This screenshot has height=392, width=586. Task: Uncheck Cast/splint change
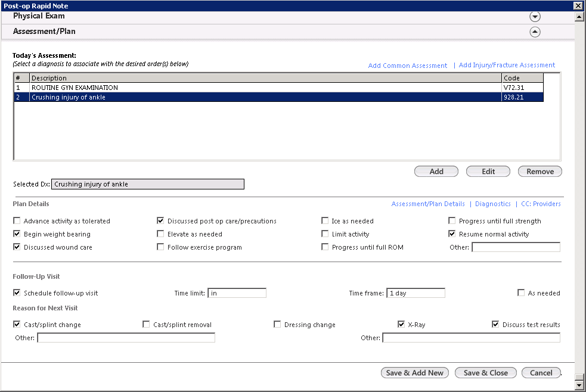click(17, 324)
